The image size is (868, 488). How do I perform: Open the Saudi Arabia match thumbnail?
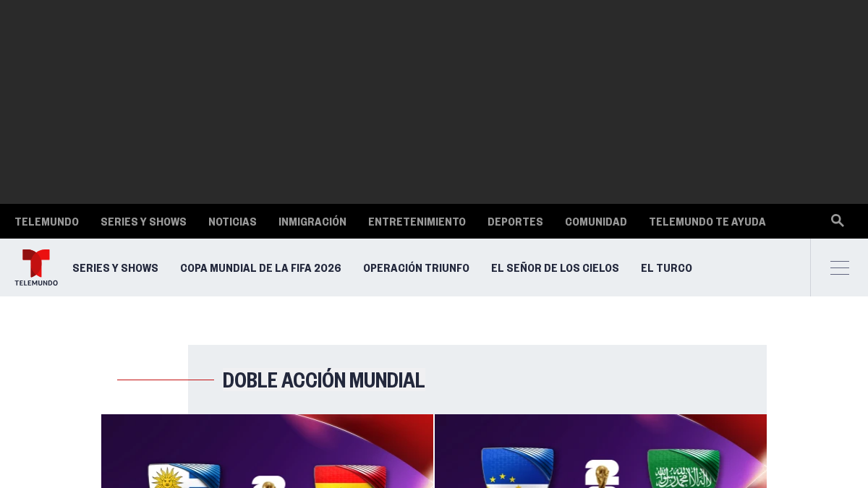click(x=600, y=451)
